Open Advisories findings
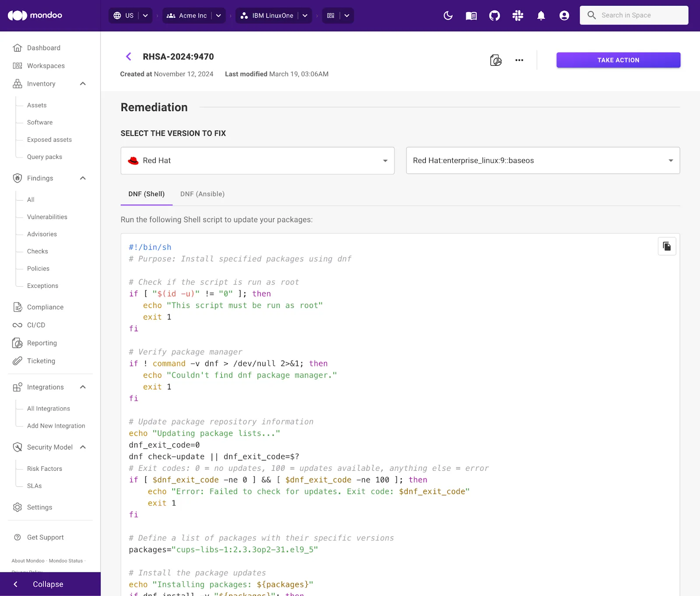 click(x=42, y=234)
